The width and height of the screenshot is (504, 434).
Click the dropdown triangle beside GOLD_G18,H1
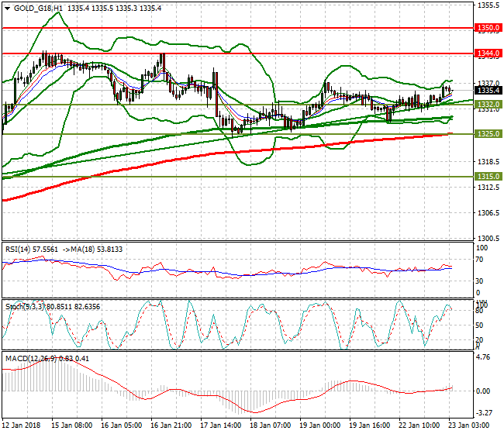[x=7, y=9]
